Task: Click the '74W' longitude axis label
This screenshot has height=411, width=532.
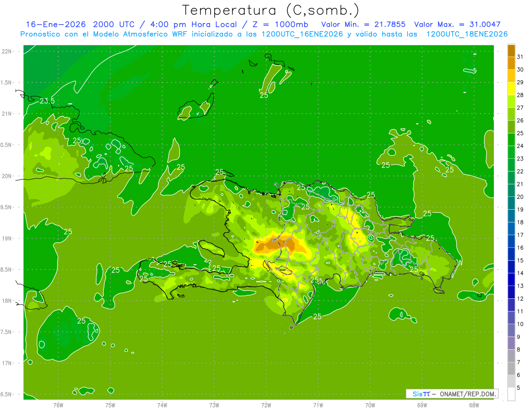Action: [162, 405]
